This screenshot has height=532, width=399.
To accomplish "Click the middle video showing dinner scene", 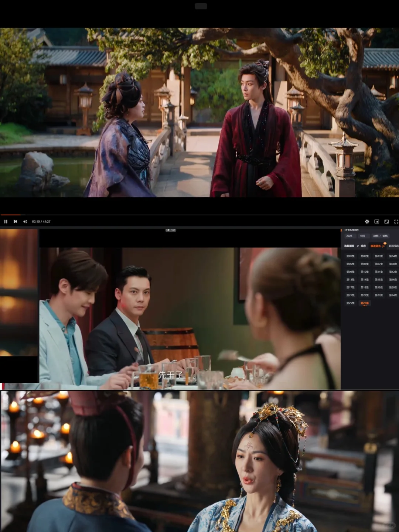I will 190,318.
